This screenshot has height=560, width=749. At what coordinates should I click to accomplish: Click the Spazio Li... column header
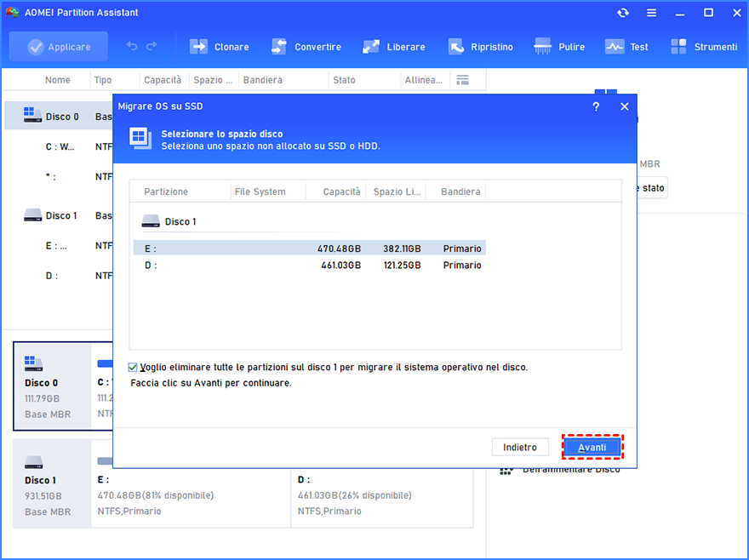pos(397,191)
